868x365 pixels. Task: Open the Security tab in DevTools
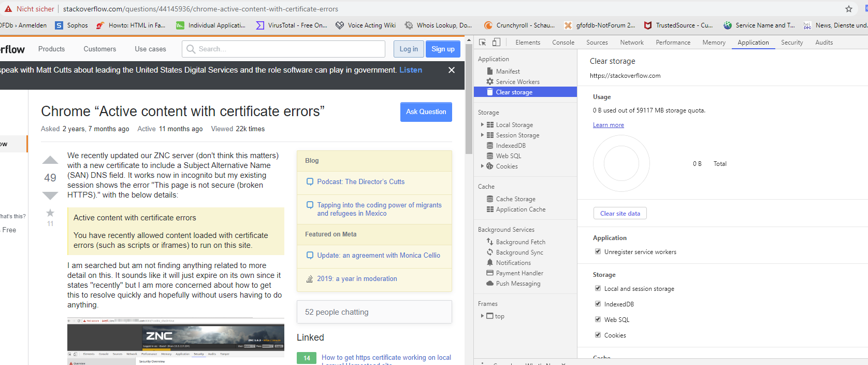[x=791, y=43]
